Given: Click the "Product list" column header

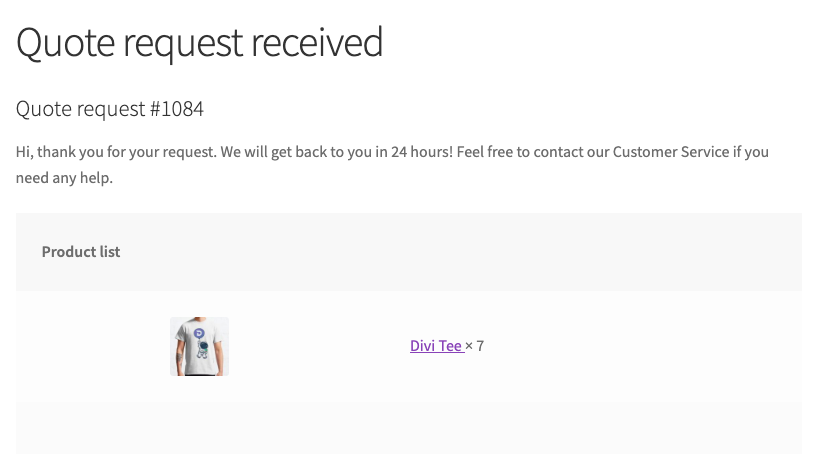Looking at the screenshot, I should (81, 252).
